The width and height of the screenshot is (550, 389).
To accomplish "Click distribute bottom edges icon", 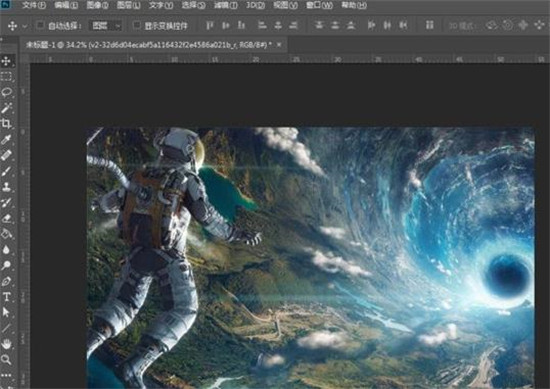I will [350, 25].
